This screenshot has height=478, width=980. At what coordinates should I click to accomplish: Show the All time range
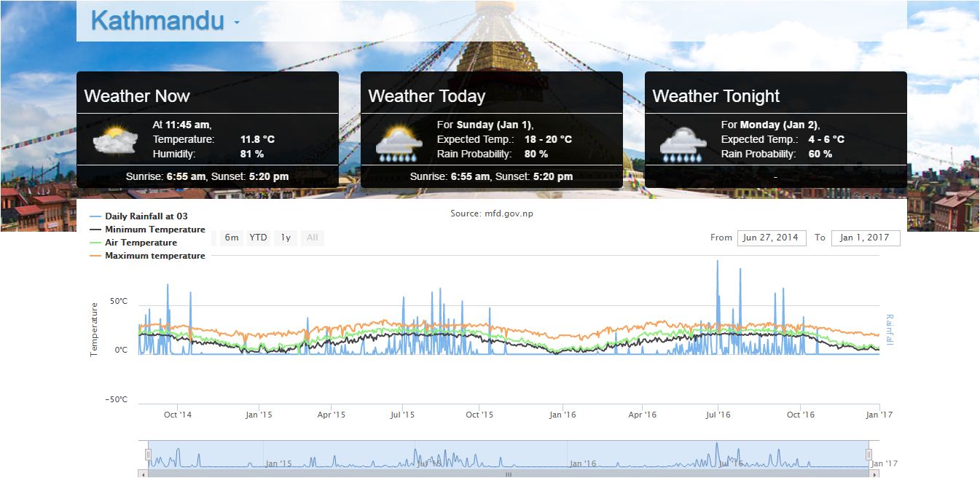click(x=312, y=238)
